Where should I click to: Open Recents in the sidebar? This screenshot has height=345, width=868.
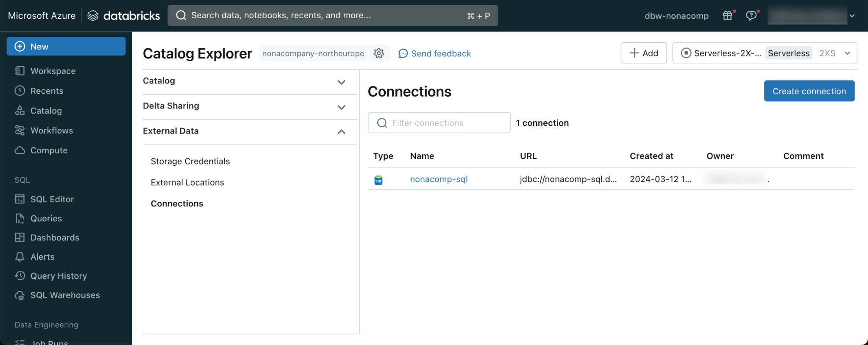coord(47,91)
